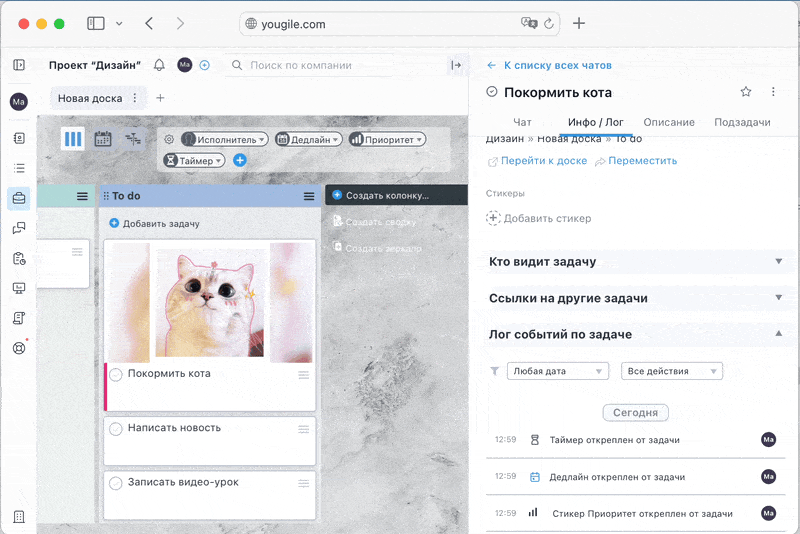Viewport: 800px width, 534px height.
Task: Open the Приоритет filter dropdown
Action: (387, 139)
